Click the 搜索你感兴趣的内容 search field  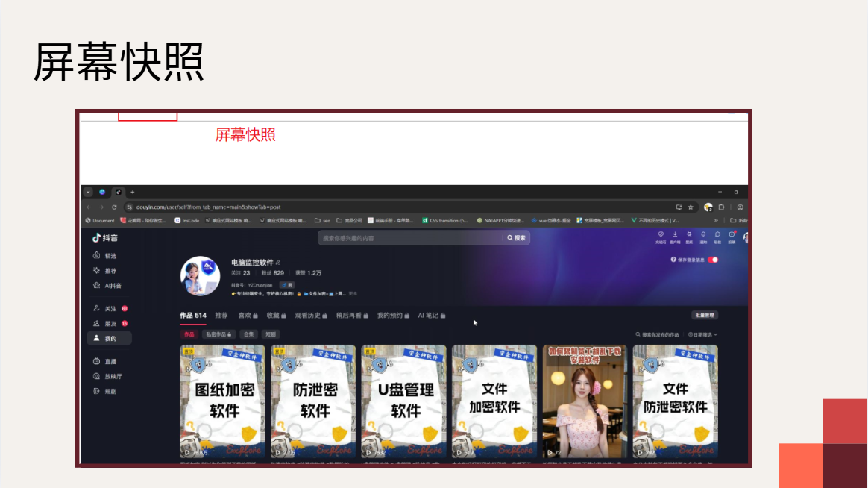410,238
